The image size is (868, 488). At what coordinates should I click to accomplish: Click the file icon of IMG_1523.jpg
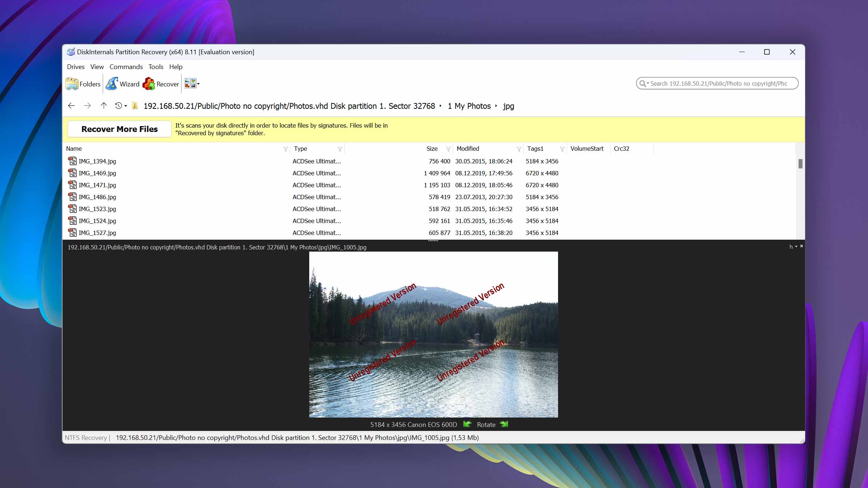pos(72,209)
